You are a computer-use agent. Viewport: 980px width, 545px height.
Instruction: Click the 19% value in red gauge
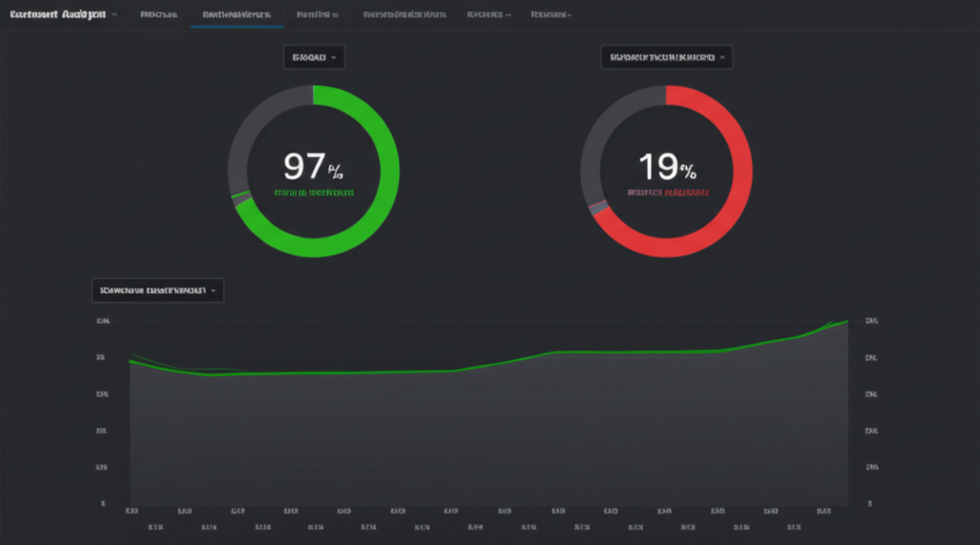tap(667, 167)
